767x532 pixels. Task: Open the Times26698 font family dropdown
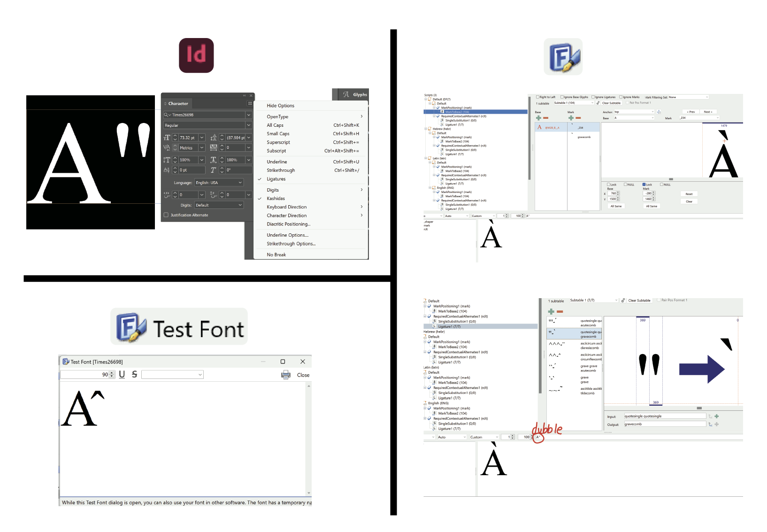[x=249, y=115]
